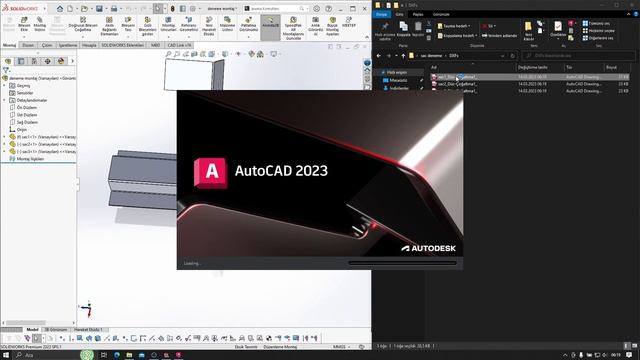Click Explorer's refresh button beside address bar
The image size is (640, 360).
pyautogui.click(x=513, y=56)
